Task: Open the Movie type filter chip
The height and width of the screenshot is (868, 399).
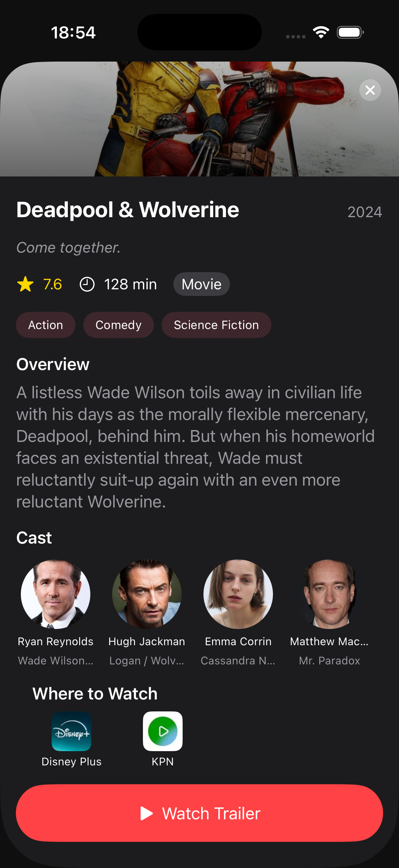Action: point(201,284)
